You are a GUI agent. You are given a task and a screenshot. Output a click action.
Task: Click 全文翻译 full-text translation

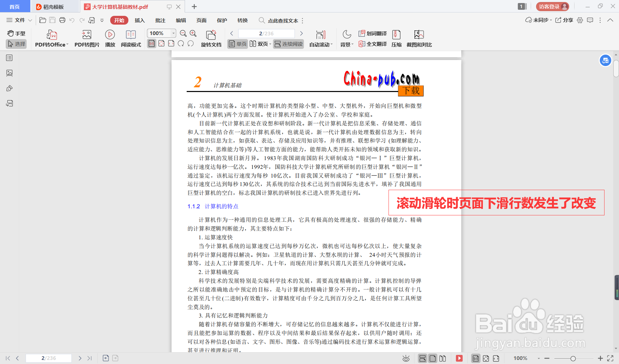click(x=373, y=44)
